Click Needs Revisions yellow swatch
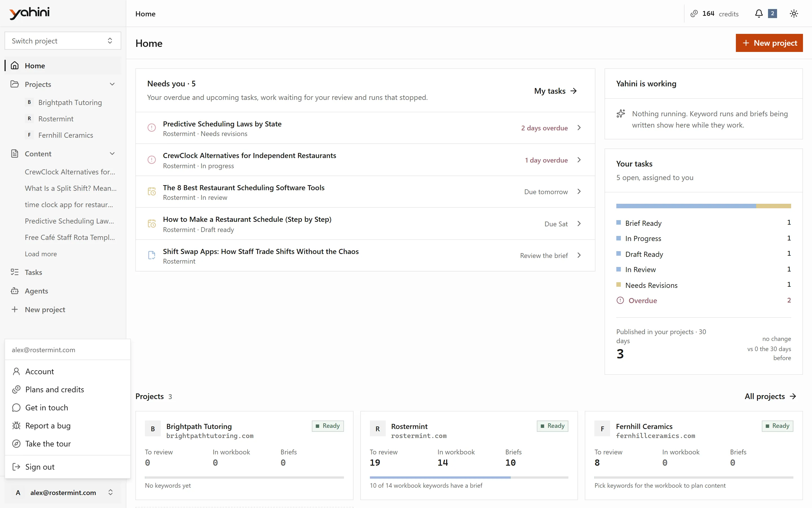Screen dimensions: 812x508 (618, 284)
